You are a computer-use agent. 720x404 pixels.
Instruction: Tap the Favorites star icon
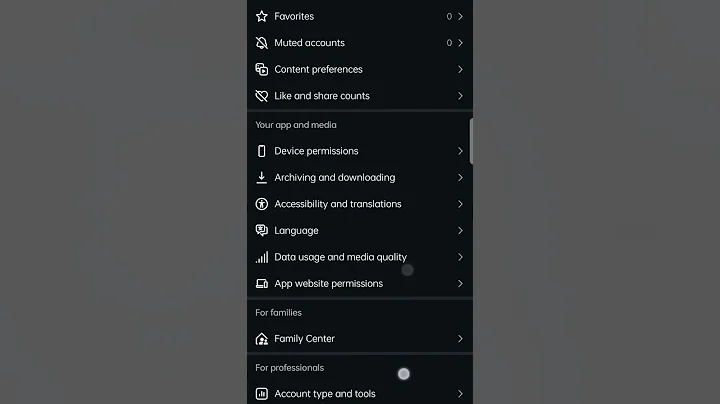(262, 16)
